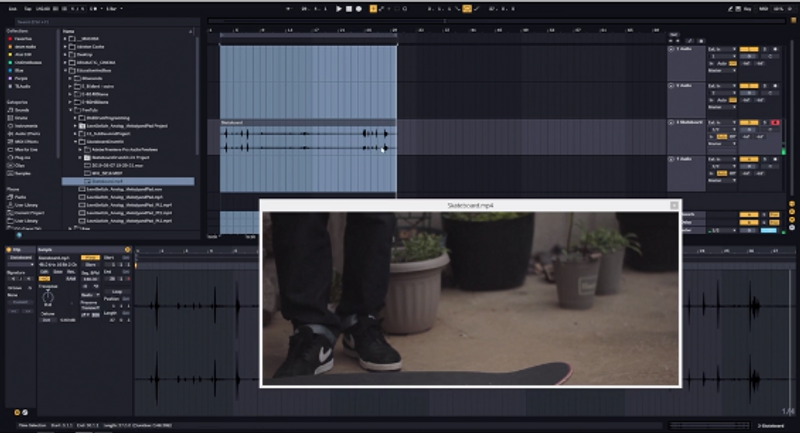Click the Key map mode button

[x=748, y=9]
